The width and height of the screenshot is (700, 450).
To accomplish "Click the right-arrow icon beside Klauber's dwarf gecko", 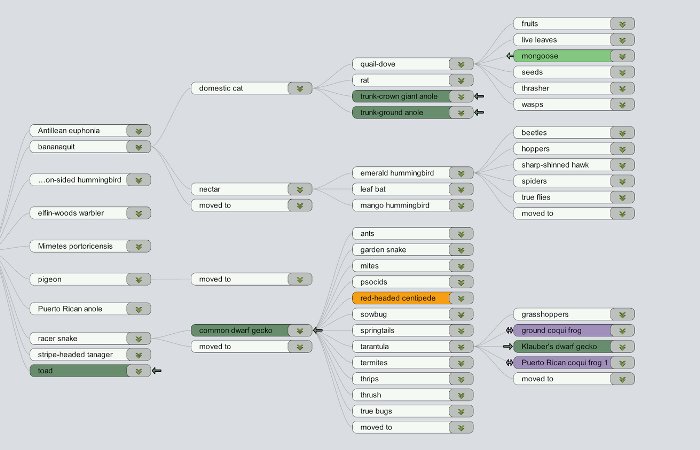I will 508,346.
